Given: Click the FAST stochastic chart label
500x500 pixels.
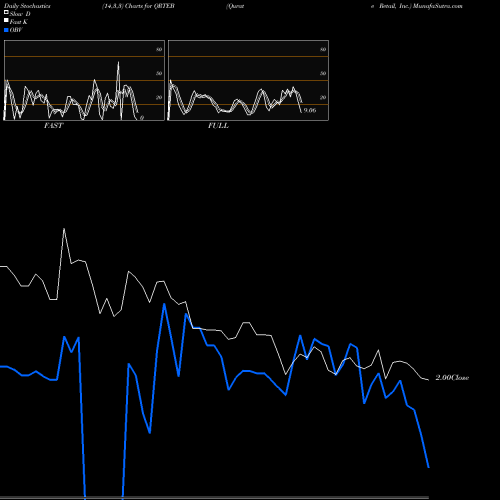Looking at the screenshot, I should pos(53,125).
